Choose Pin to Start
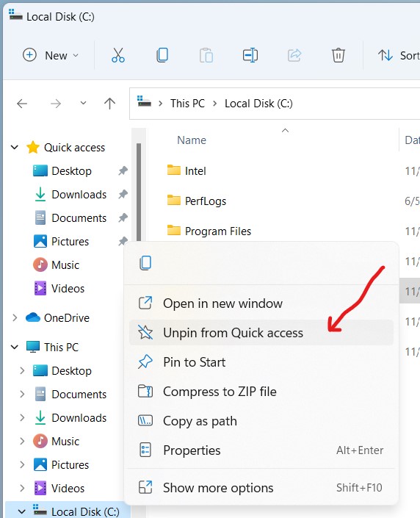This screenshot has width=420, height=518. click(x=261, y=362)
